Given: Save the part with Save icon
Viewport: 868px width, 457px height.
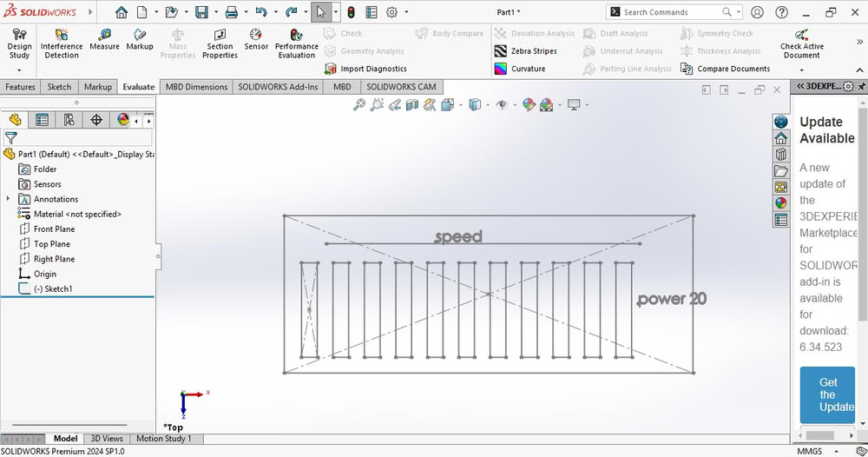Looking at the screenshot, I should click(201, 12).
